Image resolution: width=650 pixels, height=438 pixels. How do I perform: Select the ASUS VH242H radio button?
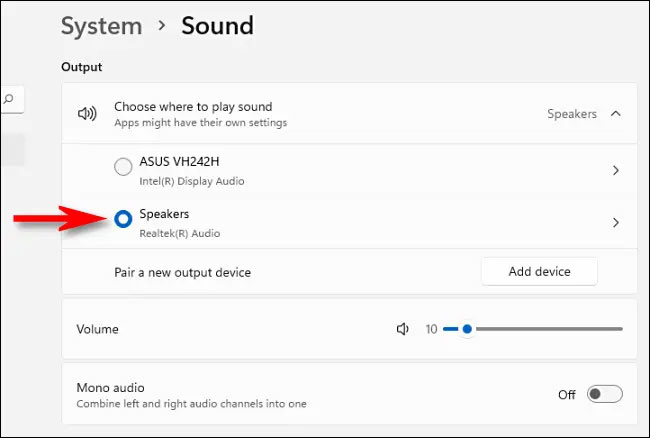click(123, 167)
